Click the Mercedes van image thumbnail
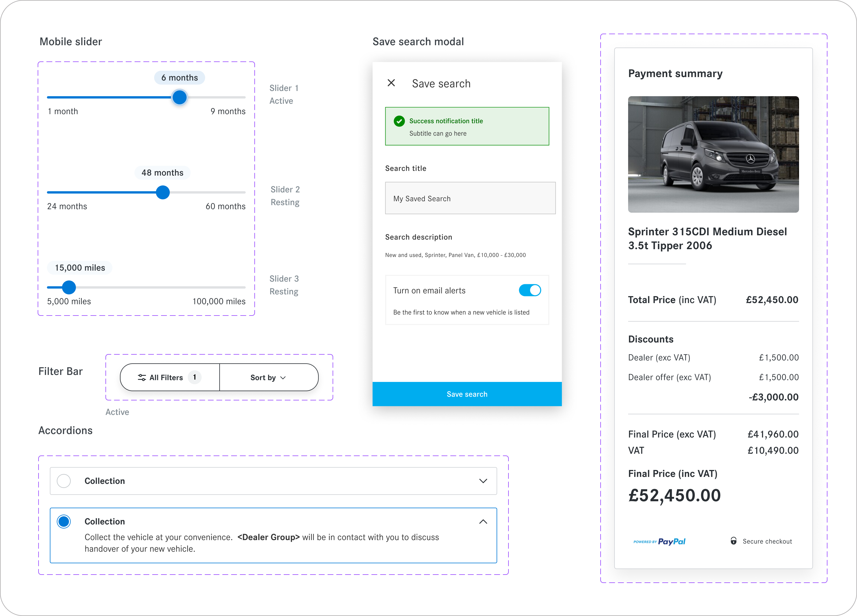Screen dimensions: 857x616 (x=713, y=154)
